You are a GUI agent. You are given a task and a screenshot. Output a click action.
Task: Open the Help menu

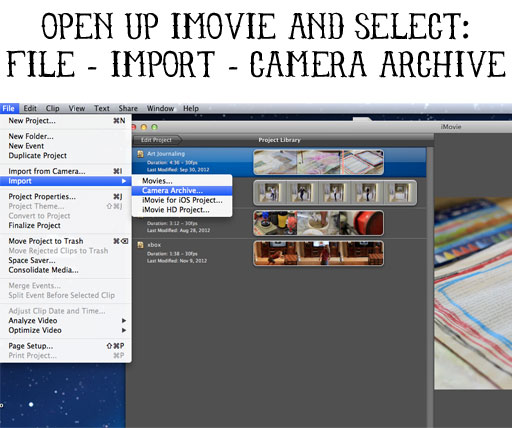(x=191, y=108)
